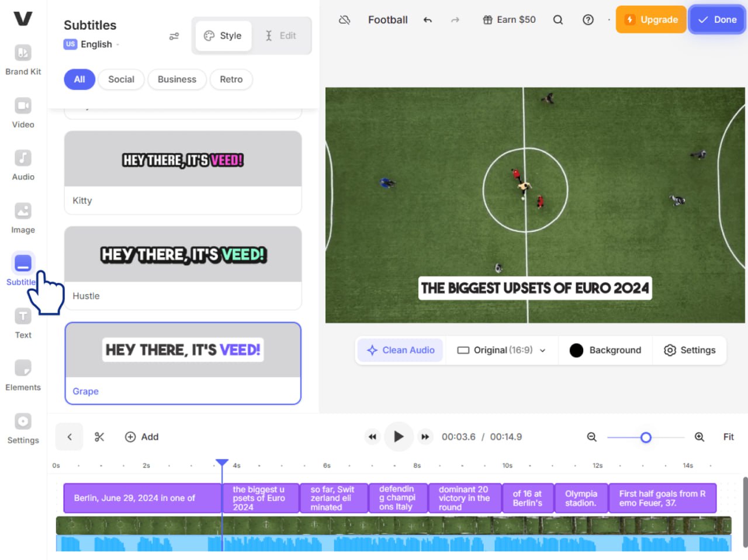Open the Text panel in the sidebar
Screen dimensions: 748x560
coord(22,322)
